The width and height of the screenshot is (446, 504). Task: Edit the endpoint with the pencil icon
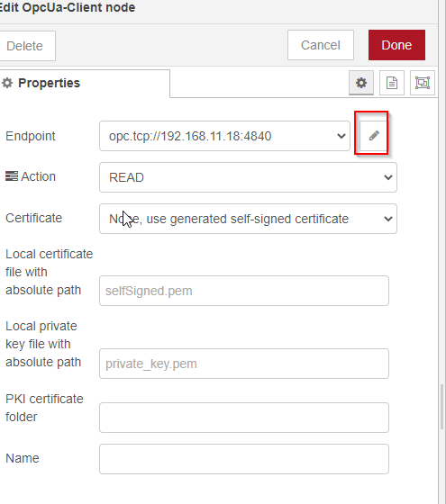coord(373,136)
